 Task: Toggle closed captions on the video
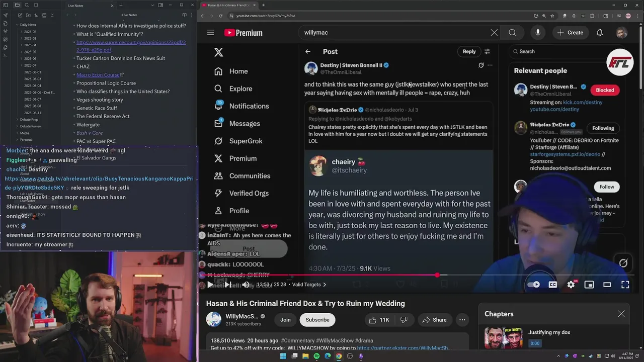pos(553,285)
